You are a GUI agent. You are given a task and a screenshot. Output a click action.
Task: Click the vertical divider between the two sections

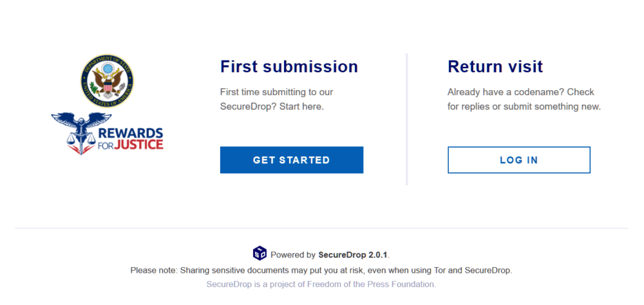point(406,119)
